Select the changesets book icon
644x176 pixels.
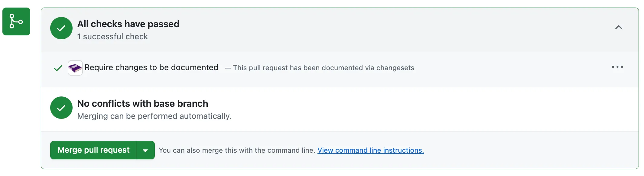pyautogui.click(x=75, y=67)
